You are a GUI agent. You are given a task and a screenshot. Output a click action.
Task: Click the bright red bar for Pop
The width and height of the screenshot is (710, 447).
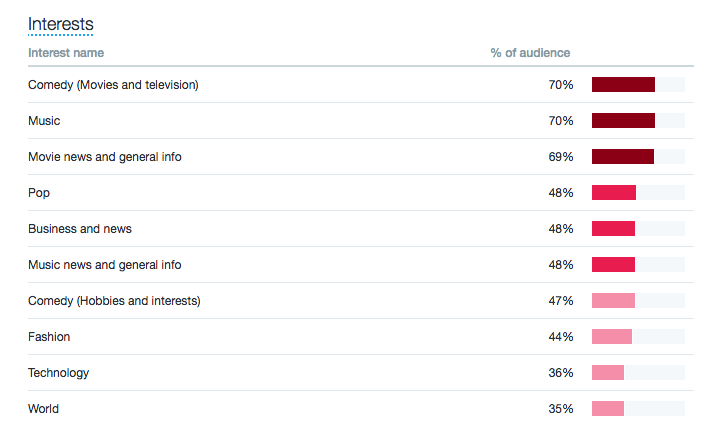(614, 192)
